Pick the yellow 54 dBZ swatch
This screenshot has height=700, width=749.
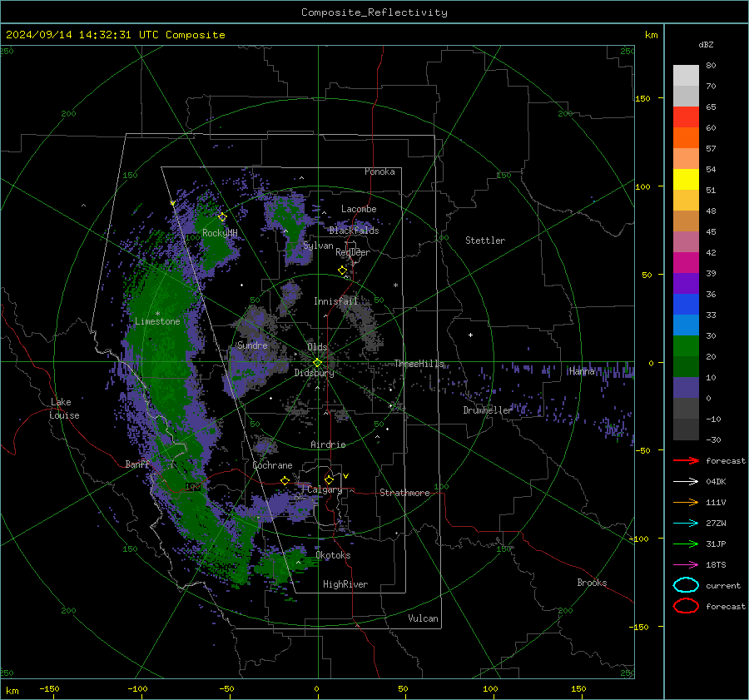(686, 179)
